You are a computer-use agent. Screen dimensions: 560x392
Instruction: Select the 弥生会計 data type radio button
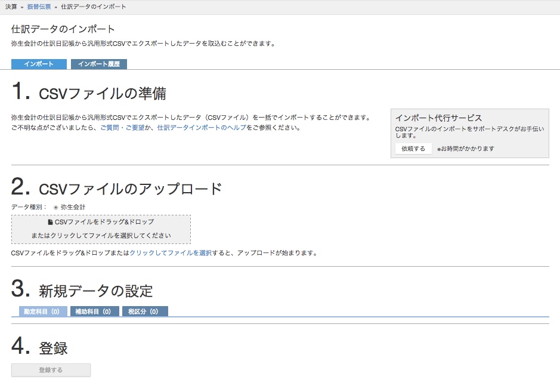[55, 207]
